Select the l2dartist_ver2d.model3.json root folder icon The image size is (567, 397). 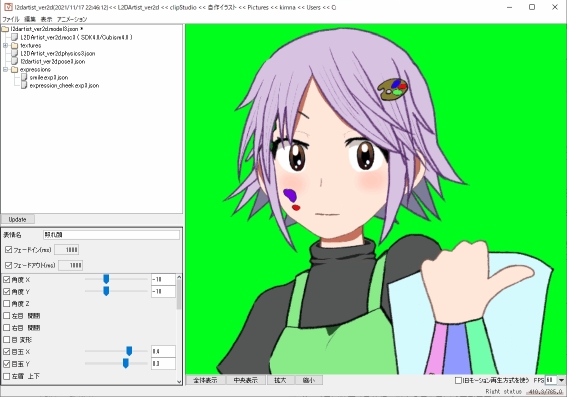coord(5,29)
